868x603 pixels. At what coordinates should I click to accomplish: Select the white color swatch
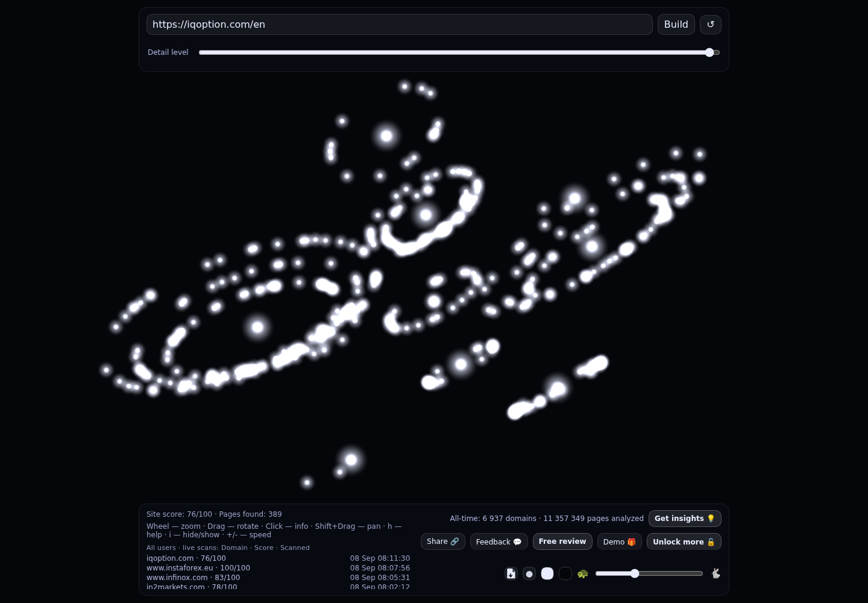tap(547, 573)
